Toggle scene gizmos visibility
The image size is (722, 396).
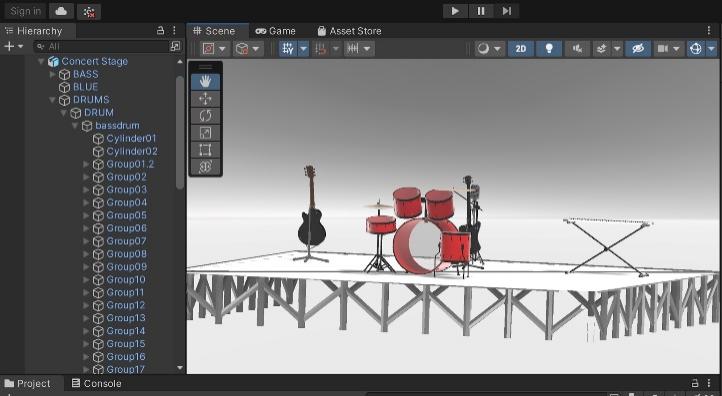point(695,48)
